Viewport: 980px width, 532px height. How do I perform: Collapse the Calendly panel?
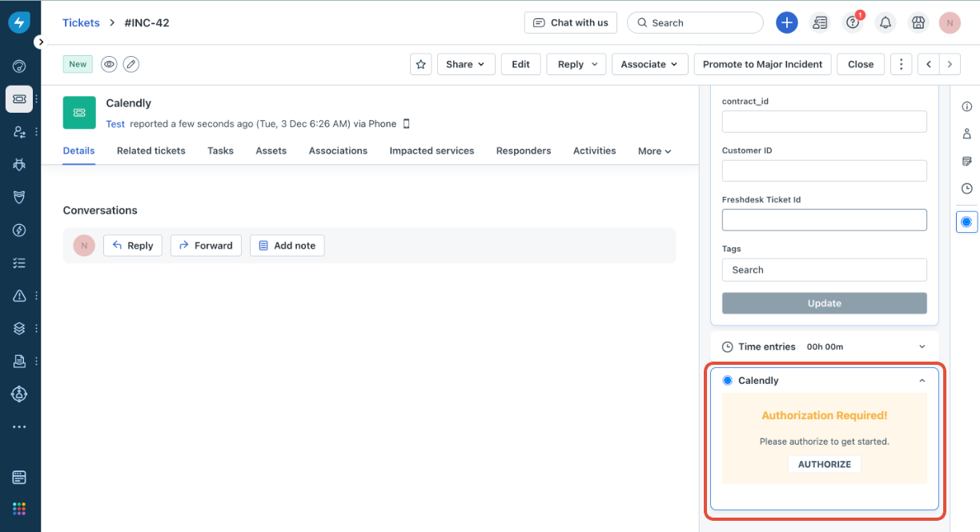coord(922,381)
